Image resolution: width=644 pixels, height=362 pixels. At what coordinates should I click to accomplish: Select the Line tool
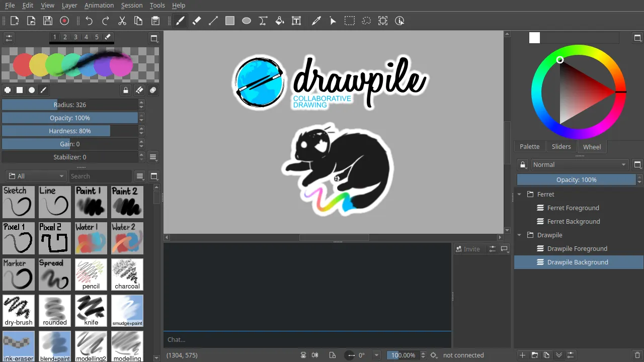coord(213,21)
